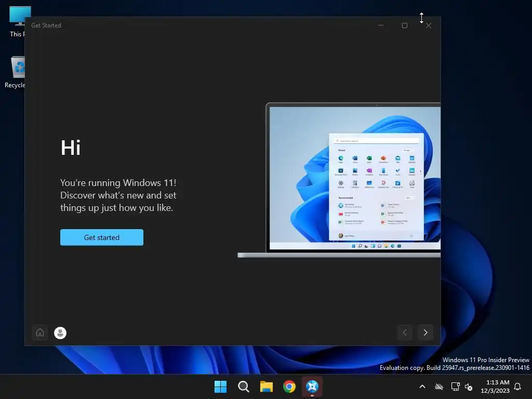The height and width of the screenshot is (399, 532).
Task: Select the This PC desktop icon
Action: click(18, 22)
